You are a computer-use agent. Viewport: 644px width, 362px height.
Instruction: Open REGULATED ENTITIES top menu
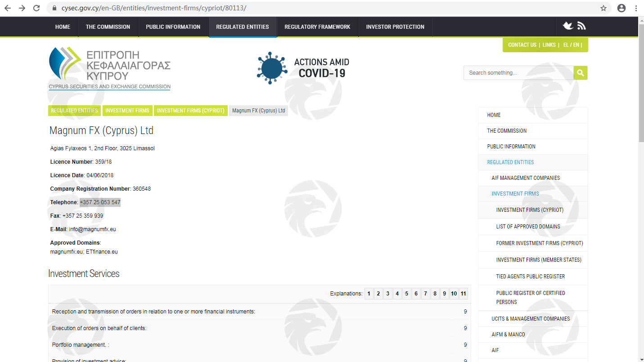click(x=243, y=27)
